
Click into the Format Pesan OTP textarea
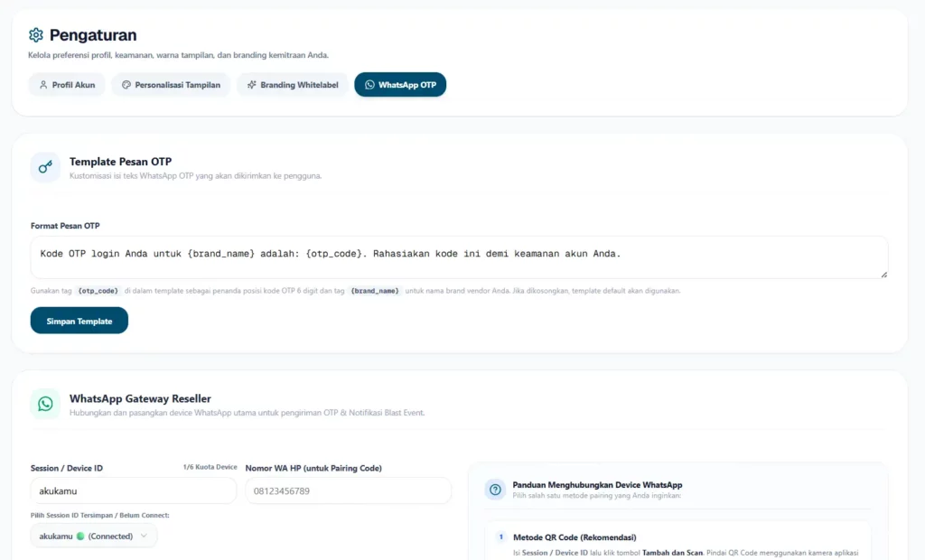click(459, 257)
